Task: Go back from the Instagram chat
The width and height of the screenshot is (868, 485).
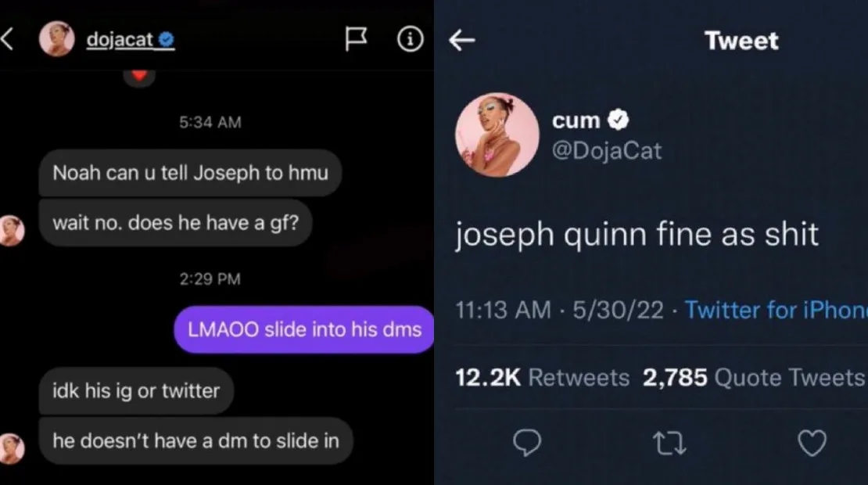Action: 8,40
